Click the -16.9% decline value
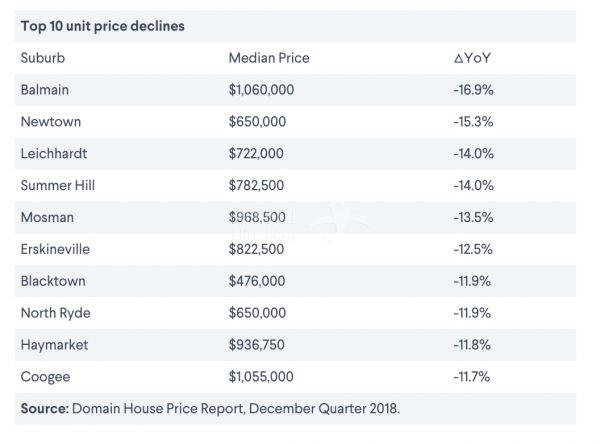This screenshot has width=600, height=444. coord(473,90)
